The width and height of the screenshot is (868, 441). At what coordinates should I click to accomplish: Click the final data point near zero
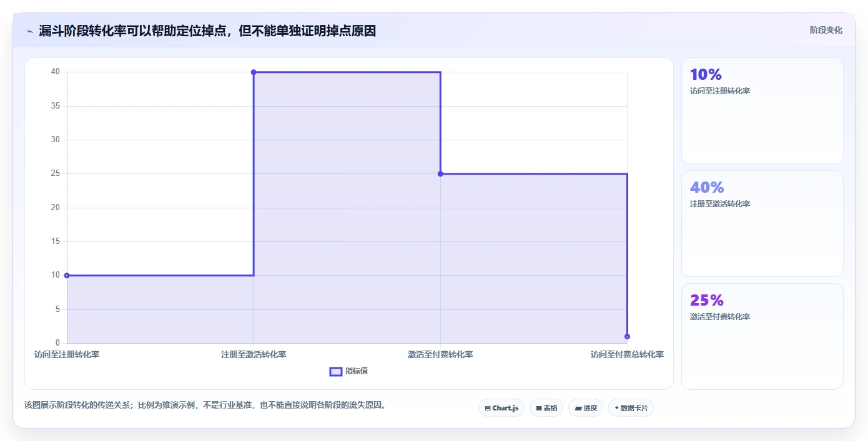click(x=627, y=336)
